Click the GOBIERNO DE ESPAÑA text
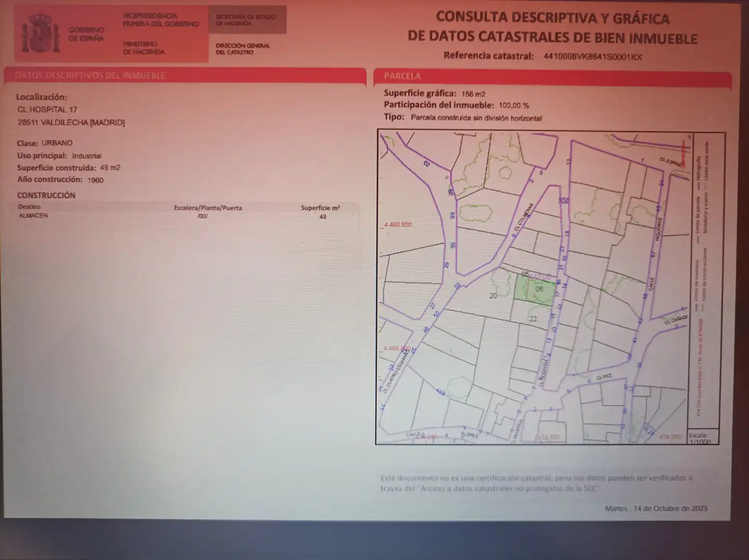 [86, 34]
